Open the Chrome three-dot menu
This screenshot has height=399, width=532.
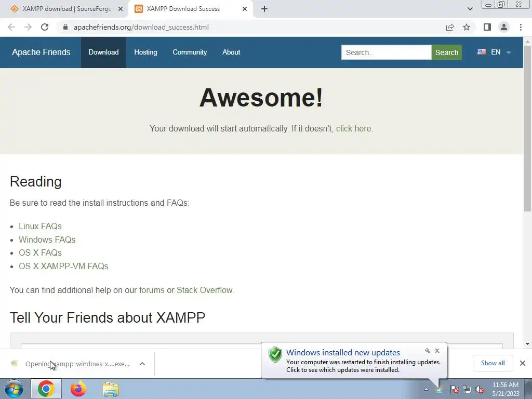click(x=521, y=27)
